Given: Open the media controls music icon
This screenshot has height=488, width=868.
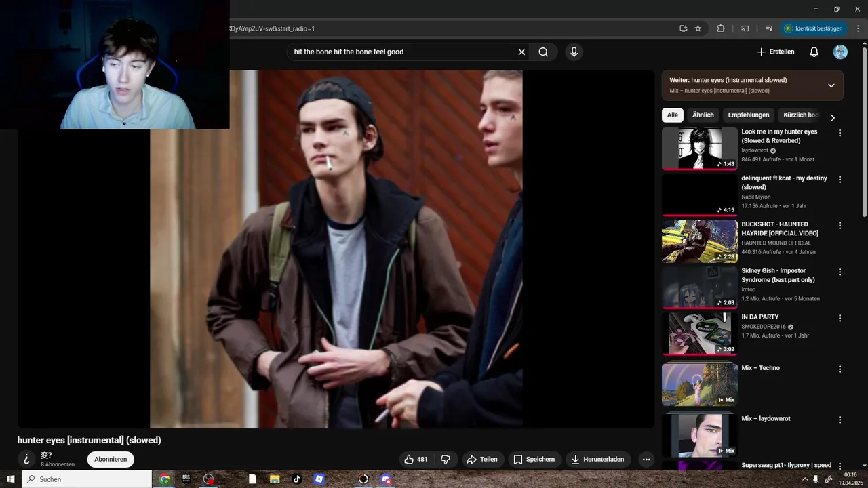Looking at the screenshot, I should (769, 28).
